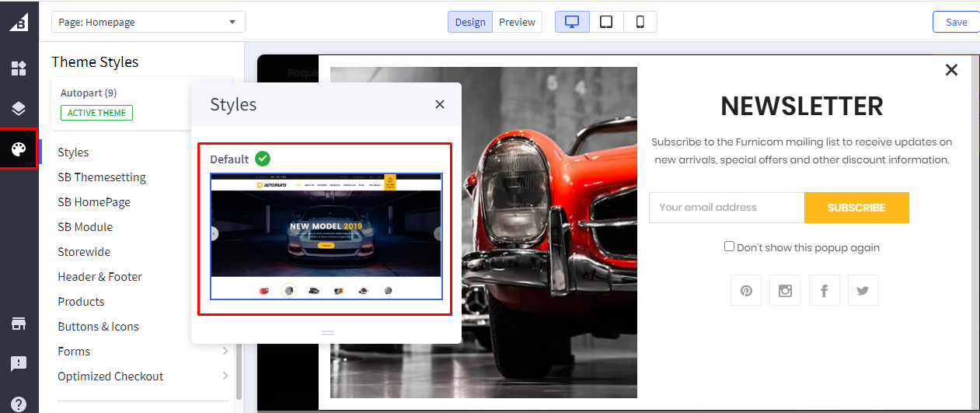
Task: Open SB Themesetting menu item
Action: pos(102,177)
